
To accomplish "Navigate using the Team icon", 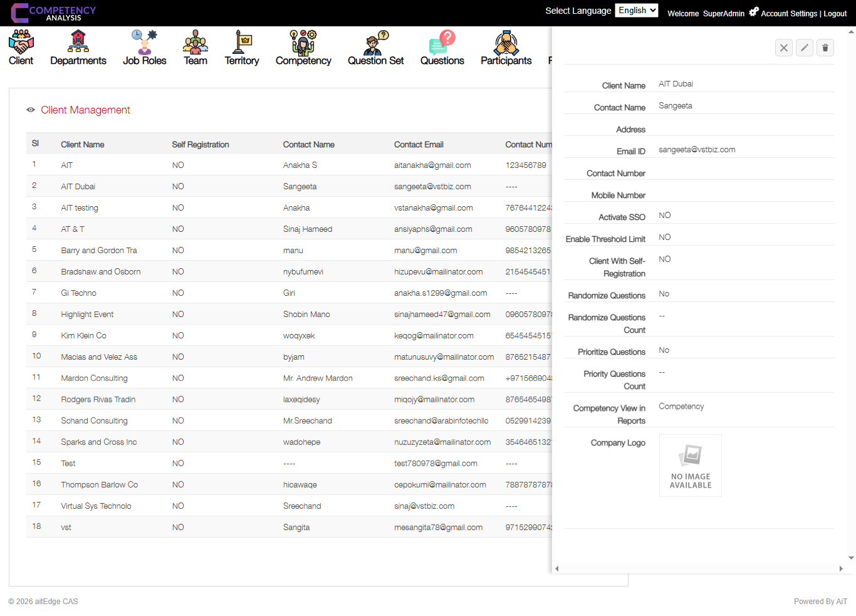I will click(195, 47).
